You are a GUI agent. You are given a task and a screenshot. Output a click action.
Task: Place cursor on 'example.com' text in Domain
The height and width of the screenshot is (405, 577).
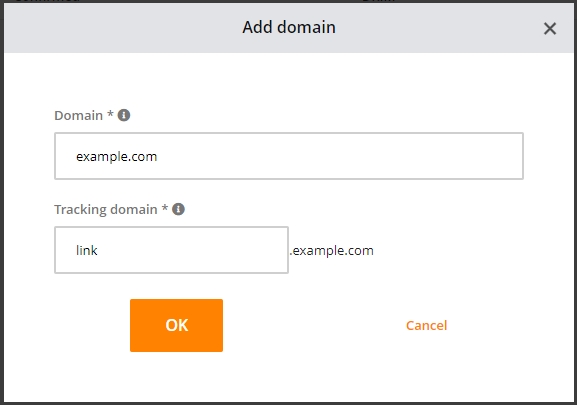(x=117, y=157)
